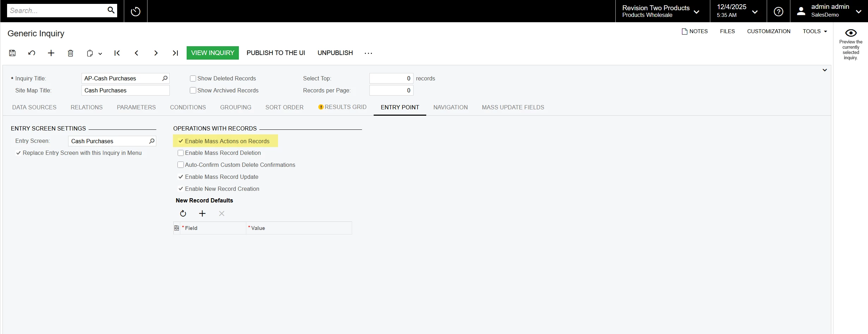
Task: Go to the next record
Action: pyautogui.click(x=156, y=53)
